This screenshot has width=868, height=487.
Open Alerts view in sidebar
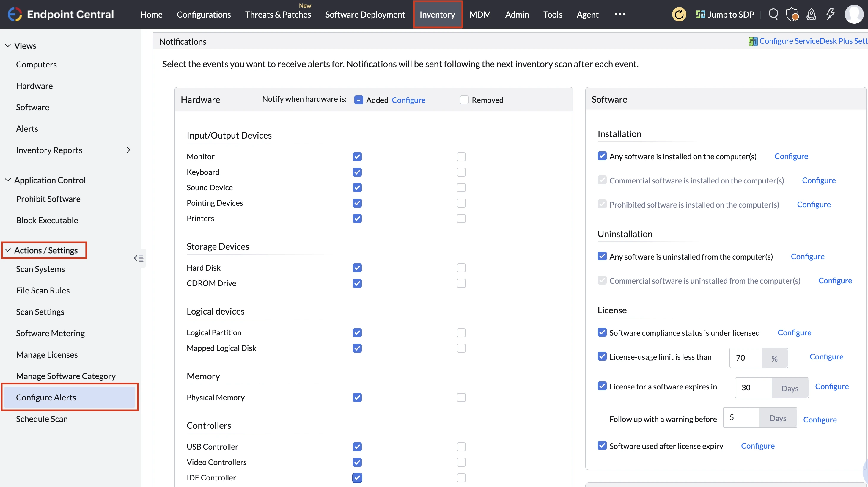coord(27,129)
